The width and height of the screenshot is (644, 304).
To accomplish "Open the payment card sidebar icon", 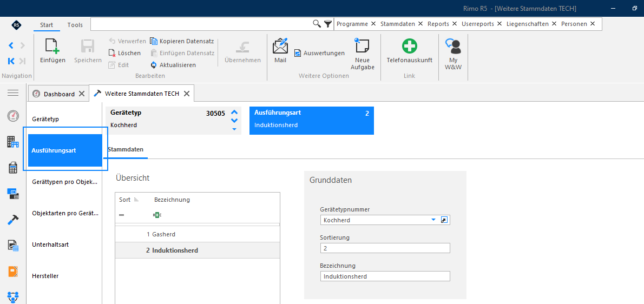I will point(13,194).
